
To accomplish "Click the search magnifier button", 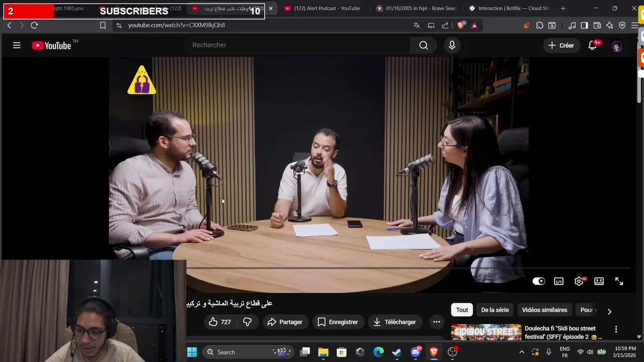I will [x=424, y=45].
